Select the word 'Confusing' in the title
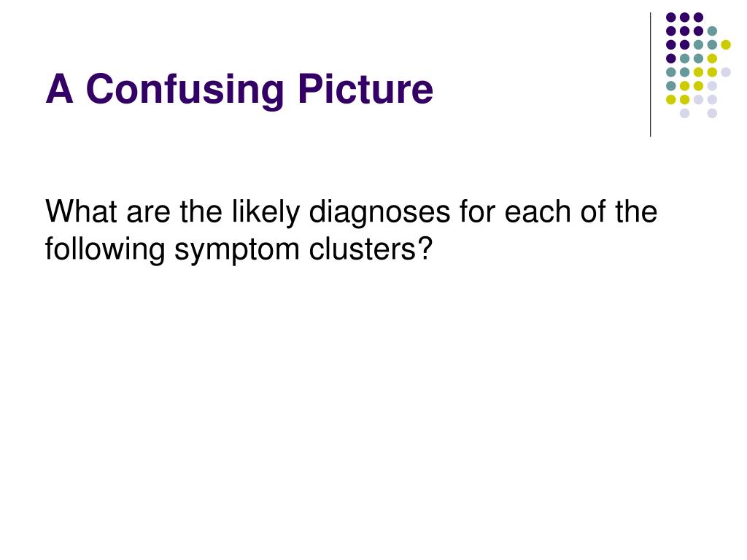 pyautogui.click(x=185, y=89)
